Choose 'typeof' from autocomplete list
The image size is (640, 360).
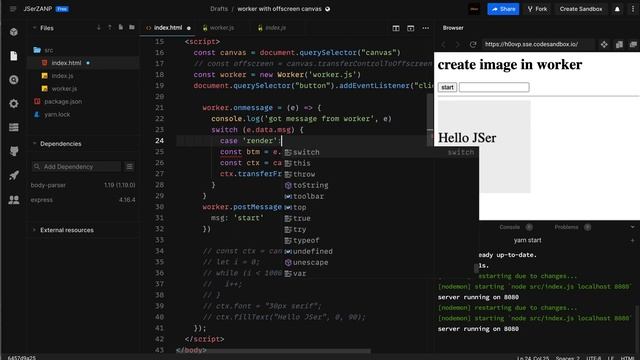[x=306, y=240]
